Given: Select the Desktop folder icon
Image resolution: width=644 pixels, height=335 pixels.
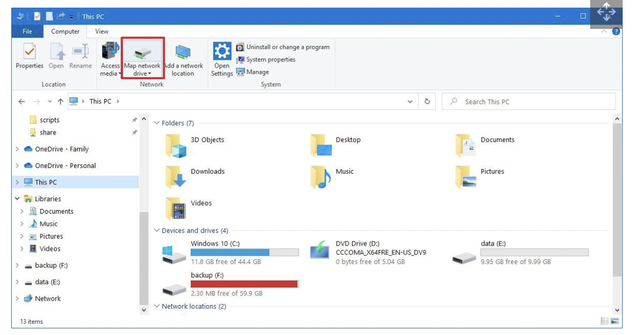Looking at the screenshot, I should [321, 146].
